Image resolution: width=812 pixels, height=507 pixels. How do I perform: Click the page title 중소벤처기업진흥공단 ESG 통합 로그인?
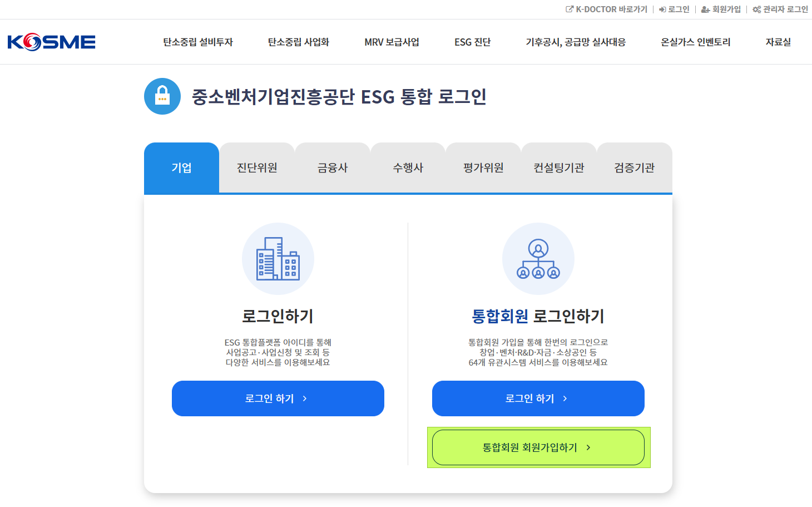pyautogui.click(x=339, y=97)
